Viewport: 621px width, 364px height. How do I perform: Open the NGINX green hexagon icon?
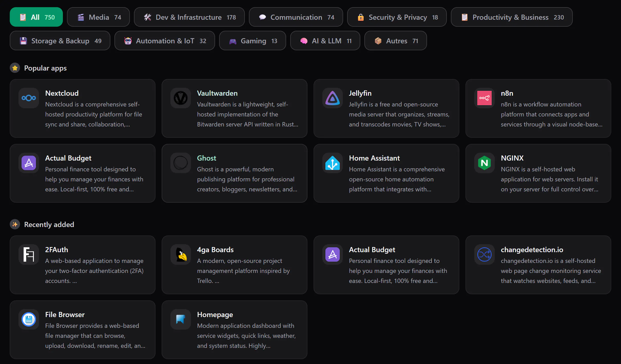484,163
